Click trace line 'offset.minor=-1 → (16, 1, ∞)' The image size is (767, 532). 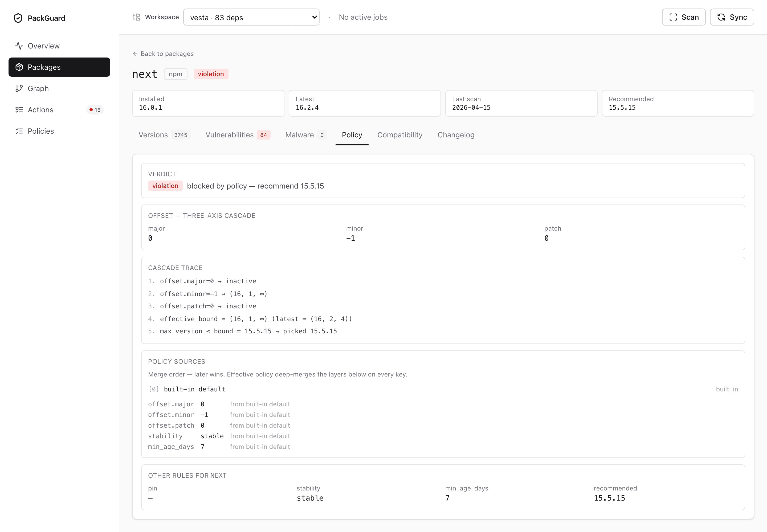pyautogui.click(x=214, y=294)
